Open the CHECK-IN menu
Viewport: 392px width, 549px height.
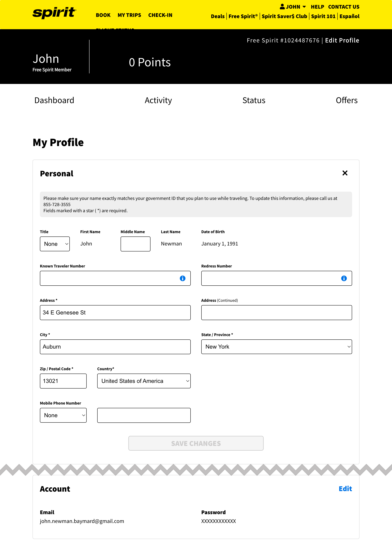point(160,15)
